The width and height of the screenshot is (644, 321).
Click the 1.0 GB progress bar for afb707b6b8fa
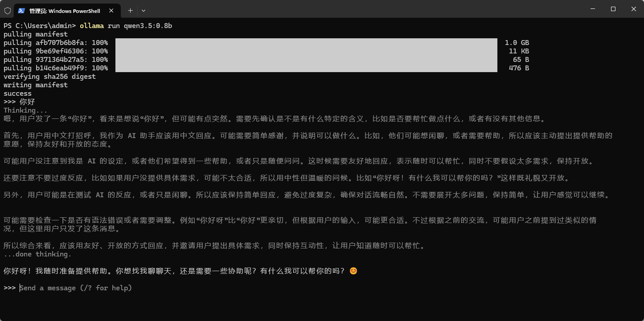(306, 42)
